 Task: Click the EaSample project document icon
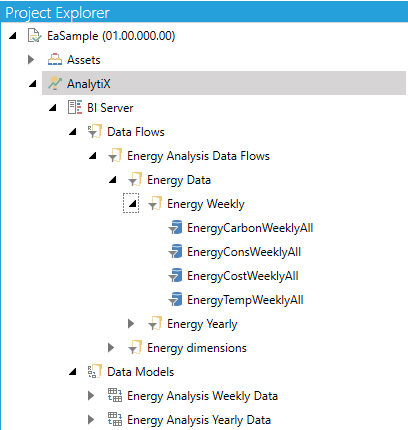click(35, 36)
